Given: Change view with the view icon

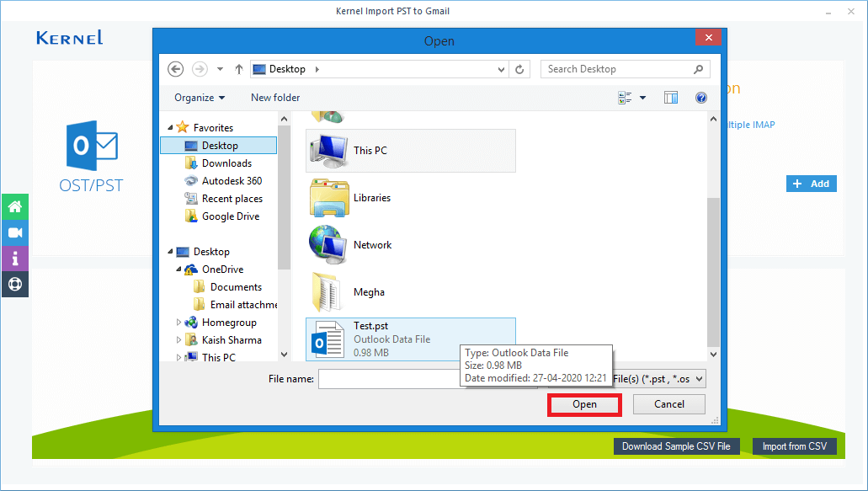Looking at the screenshot, I should 625,98.
